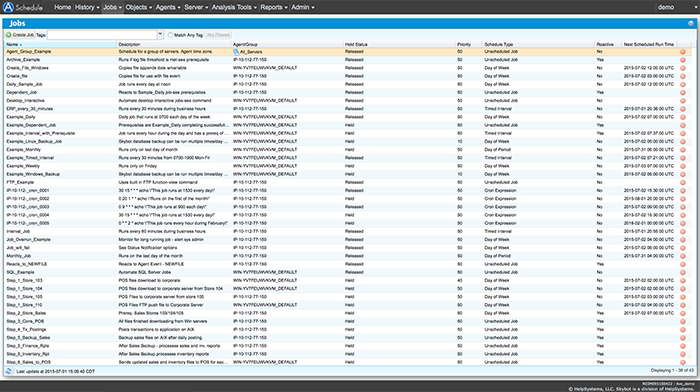
Task: Click the Step_4_Tx_Postings job name
Action: [26, 329]
